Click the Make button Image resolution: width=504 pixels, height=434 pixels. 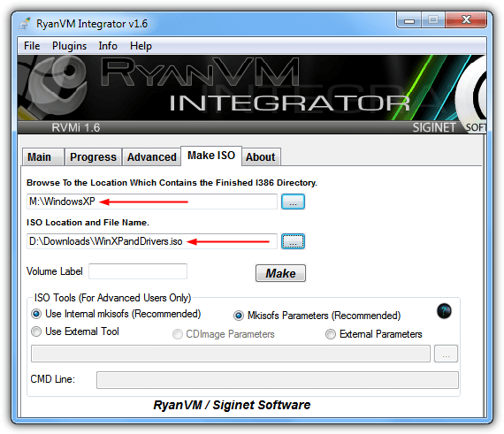(x=280, y=273)
